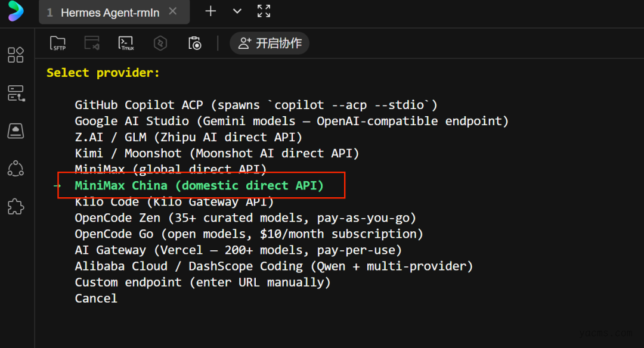Select MiniMax China domestic direct API
Viewport: 644px width, 348px height.
(x=199, y=185)
